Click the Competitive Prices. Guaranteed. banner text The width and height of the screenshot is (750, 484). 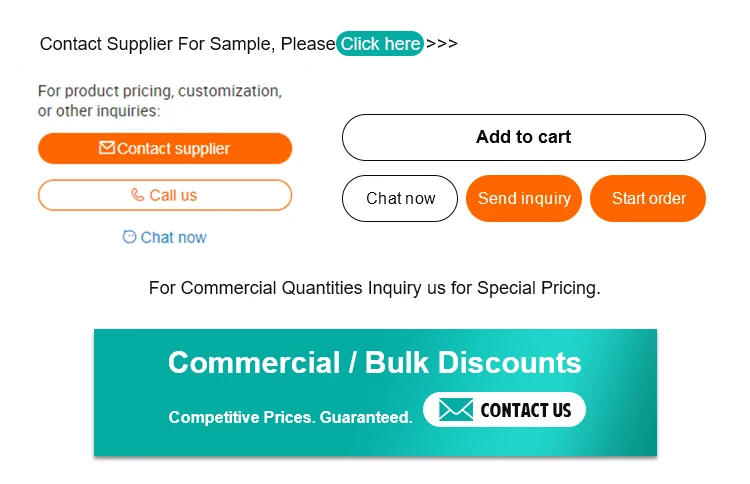point(290,417)
